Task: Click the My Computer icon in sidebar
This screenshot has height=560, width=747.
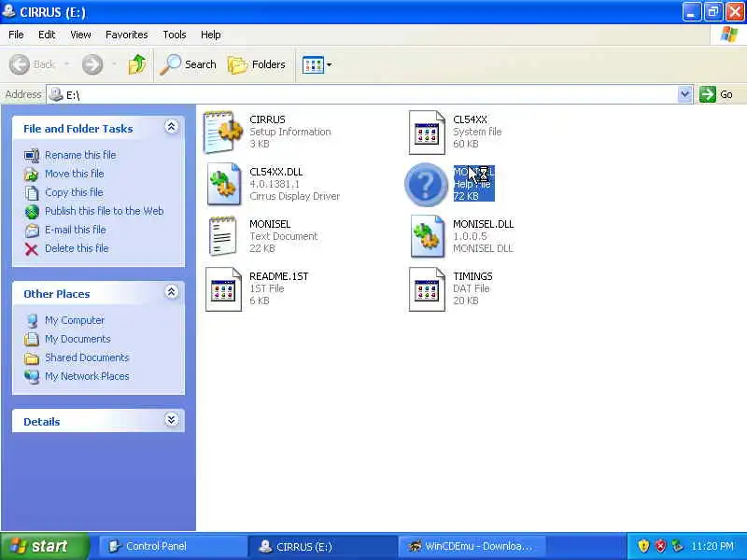Action: [x=32, y=321]
